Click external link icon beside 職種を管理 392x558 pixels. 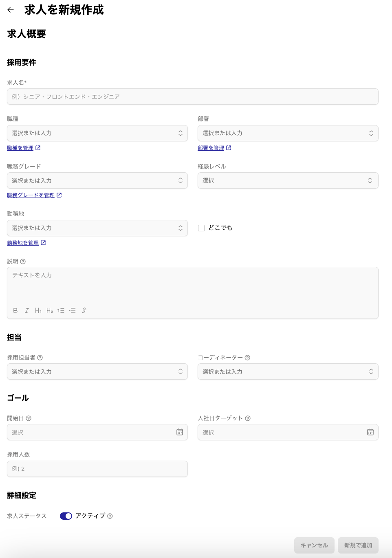(38, 148)
